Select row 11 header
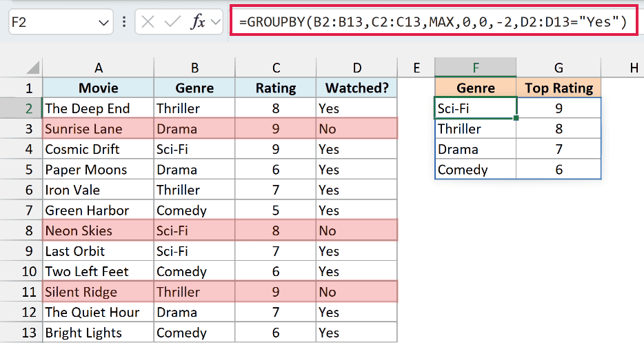Image resolution: width=644 pixels, height=343 pixels. 21,292
